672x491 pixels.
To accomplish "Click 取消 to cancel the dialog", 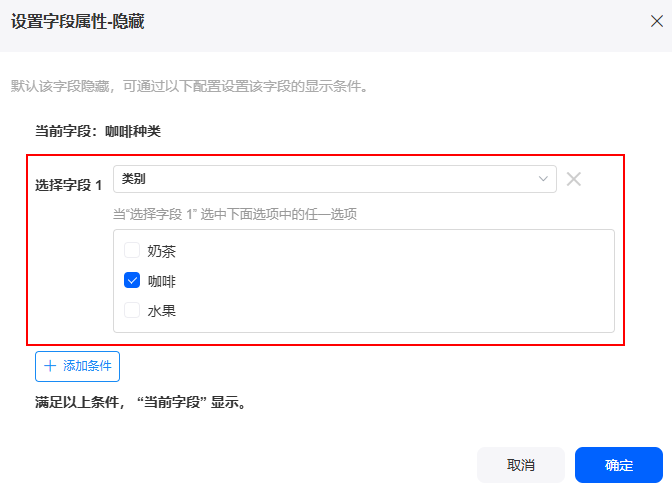I will [x=521, y=465].
